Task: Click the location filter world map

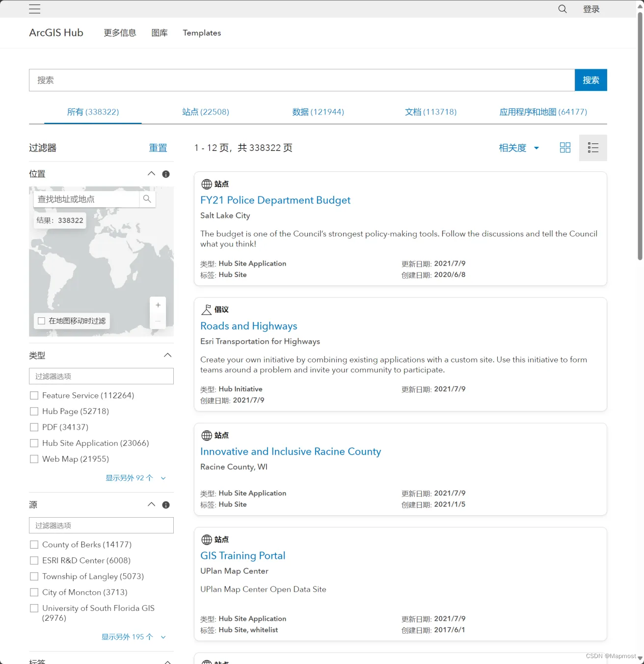Action: point(101,261)
